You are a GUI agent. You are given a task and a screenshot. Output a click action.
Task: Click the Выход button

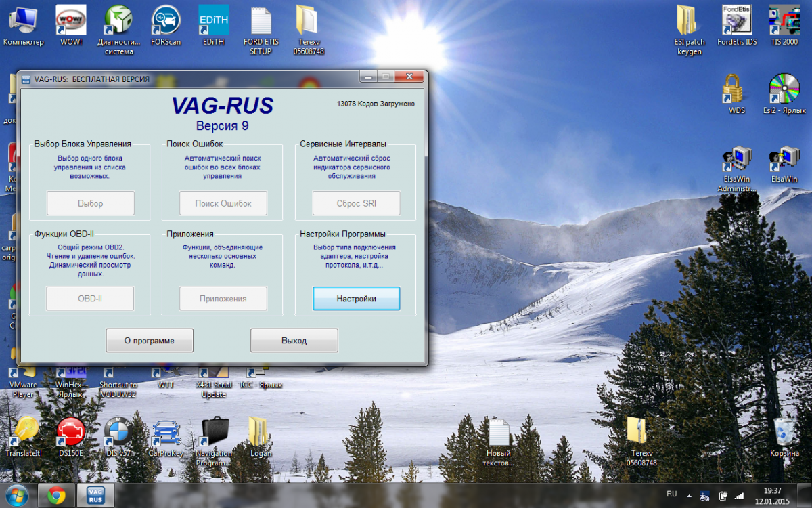click(x=294, y=341)
